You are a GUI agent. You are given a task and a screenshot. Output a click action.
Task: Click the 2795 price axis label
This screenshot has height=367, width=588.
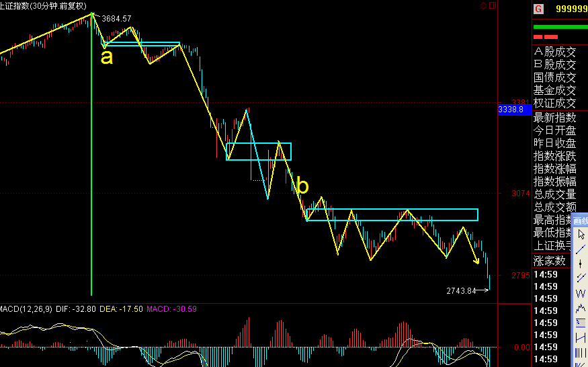(x=521, y=276)
